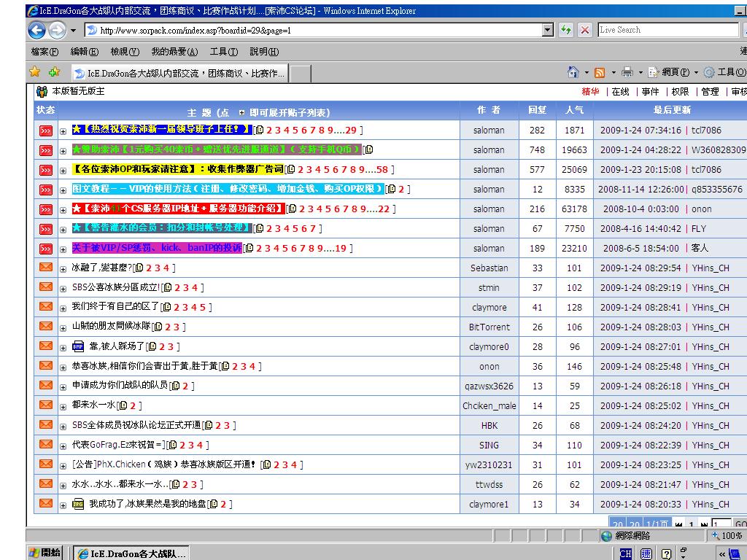
Task: Open Favorites via the yellow star icon
Action: point(34,73)
